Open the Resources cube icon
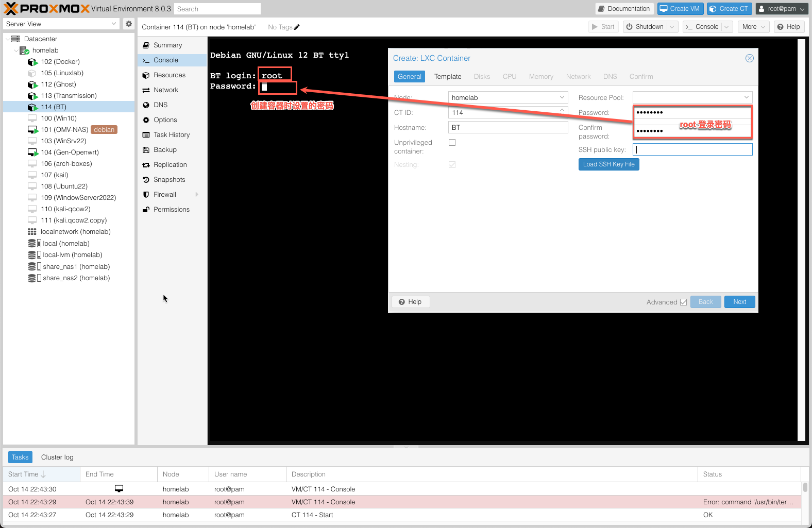The height and width of the screenshot is (528, 812). (146, 75)
